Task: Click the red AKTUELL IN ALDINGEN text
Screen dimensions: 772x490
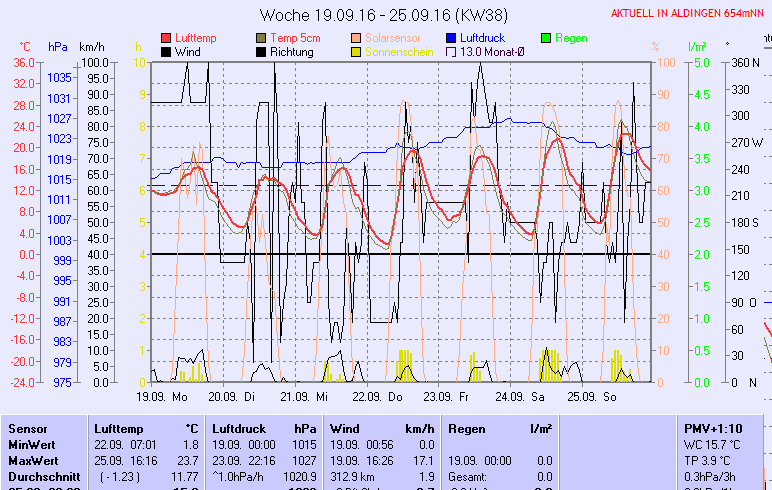Action: 688,14
